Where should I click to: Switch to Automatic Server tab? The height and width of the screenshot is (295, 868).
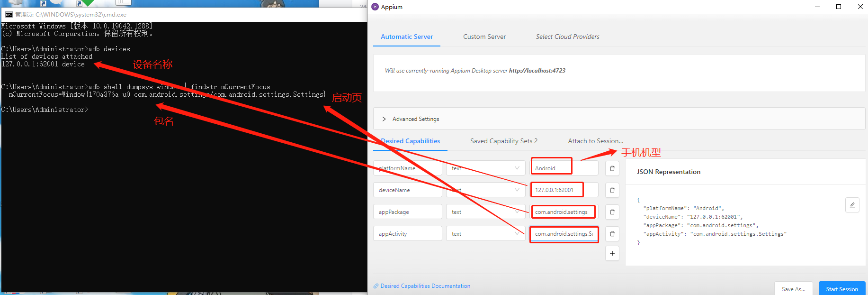pyautogui.click(x=407, y=37)
